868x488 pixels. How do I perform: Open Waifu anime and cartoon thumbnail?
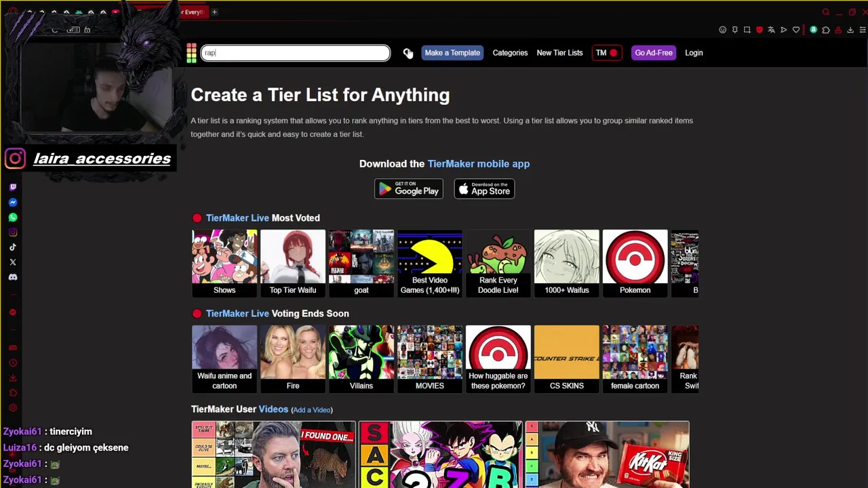click(x=224, y=359)
